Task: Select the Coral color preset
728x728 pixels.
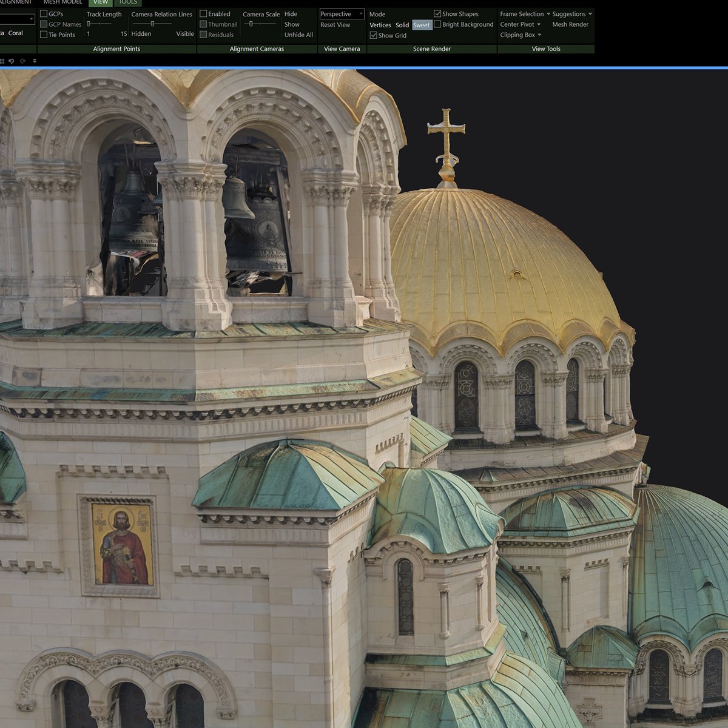Action: [17, 33]
